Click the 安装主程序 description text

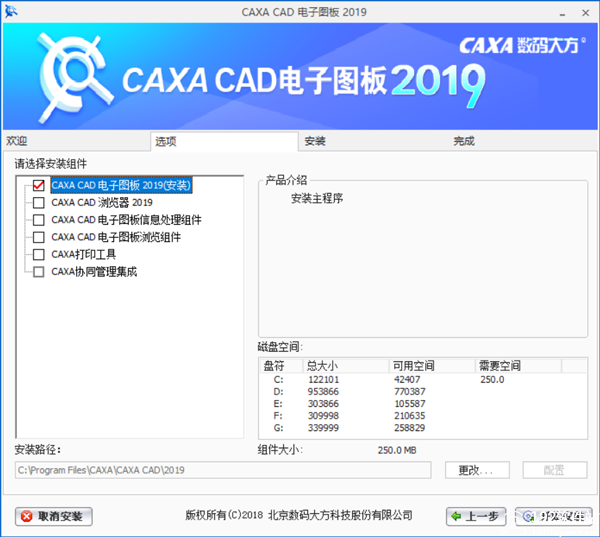pyautogui.click(x=317, y=198)
